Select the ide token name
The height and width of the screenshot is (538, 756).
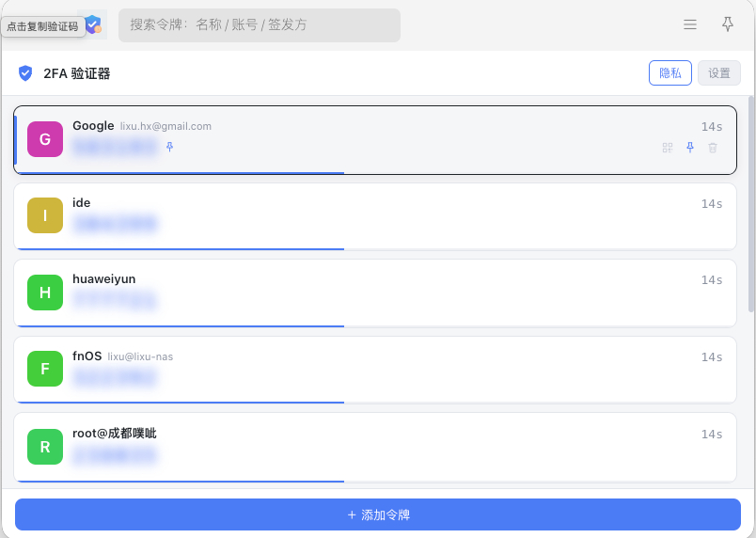tap(82, 202)
